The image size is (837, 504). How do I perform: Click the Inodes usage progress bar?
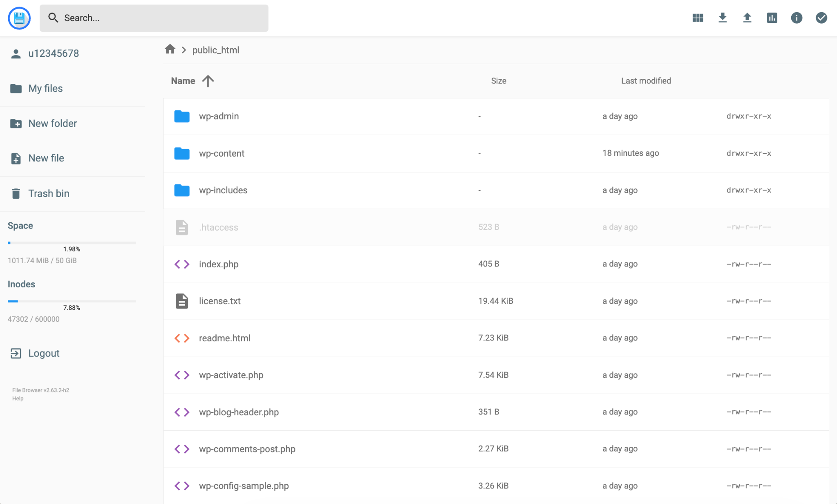72,301
